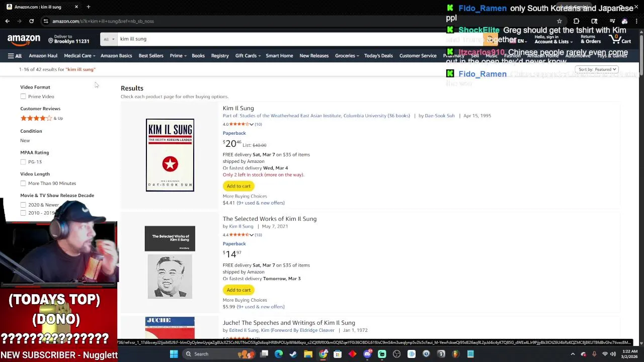Image resolution: width=644 pixels, height=362 pixels.
Task: Open the Sort by Featured dropdown
Action: click(597, 69)
